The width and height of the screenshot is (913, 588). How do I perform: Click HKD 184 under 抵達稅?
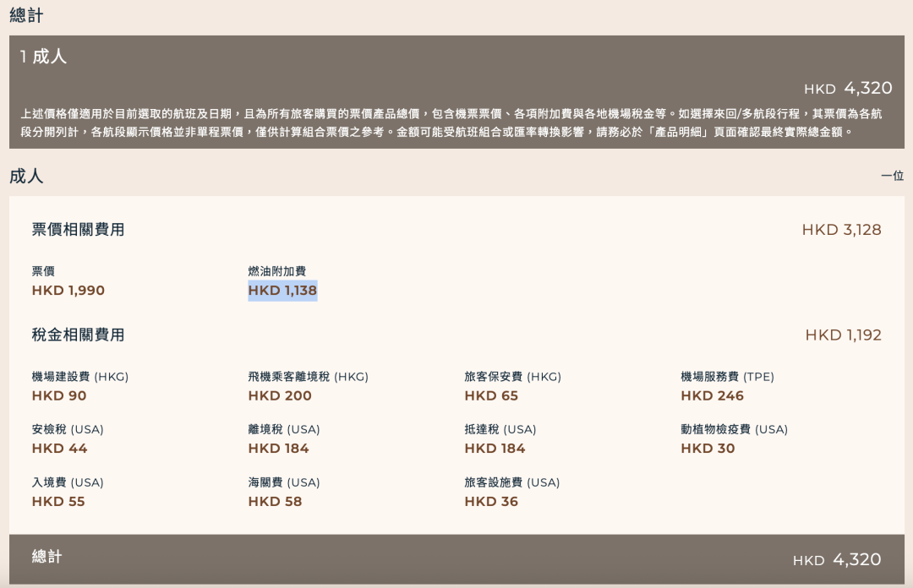[x=495, y=449]
